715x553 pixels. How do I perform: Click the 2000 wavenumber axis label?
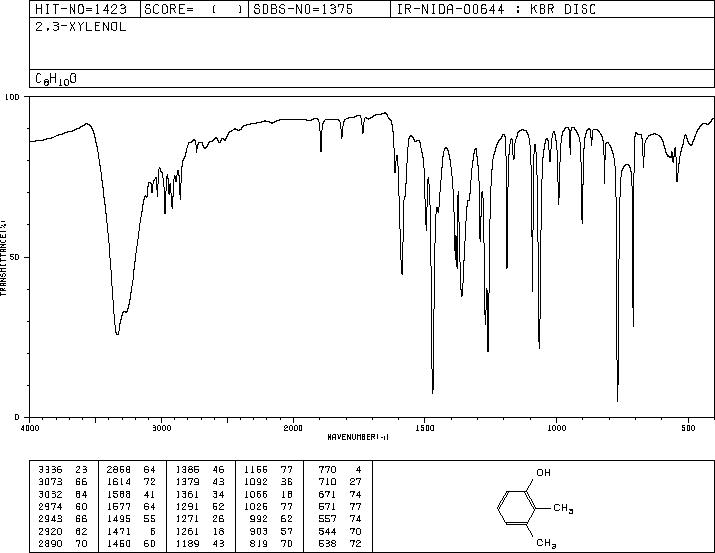(293, 428)
